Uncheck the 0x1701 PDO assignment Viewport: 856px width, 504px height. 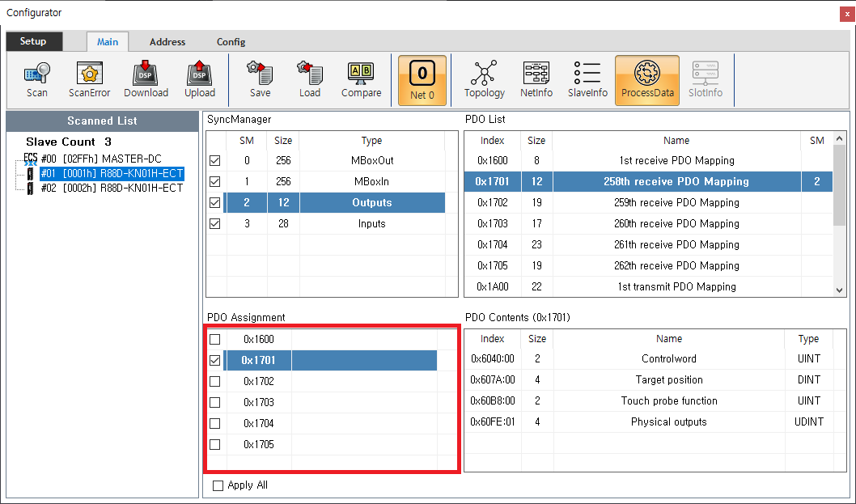[x=214, y=361]
